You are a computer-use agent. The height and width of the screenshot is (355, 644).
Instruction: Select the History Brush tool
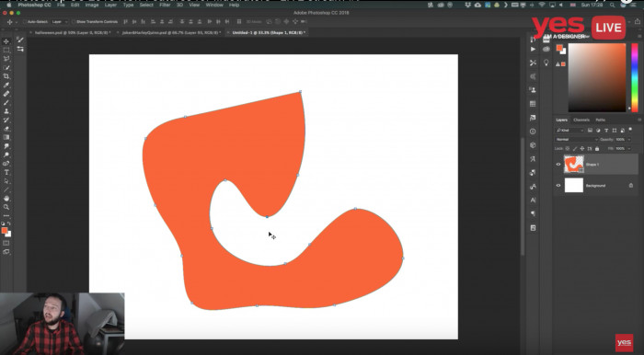tap(6, 120)
